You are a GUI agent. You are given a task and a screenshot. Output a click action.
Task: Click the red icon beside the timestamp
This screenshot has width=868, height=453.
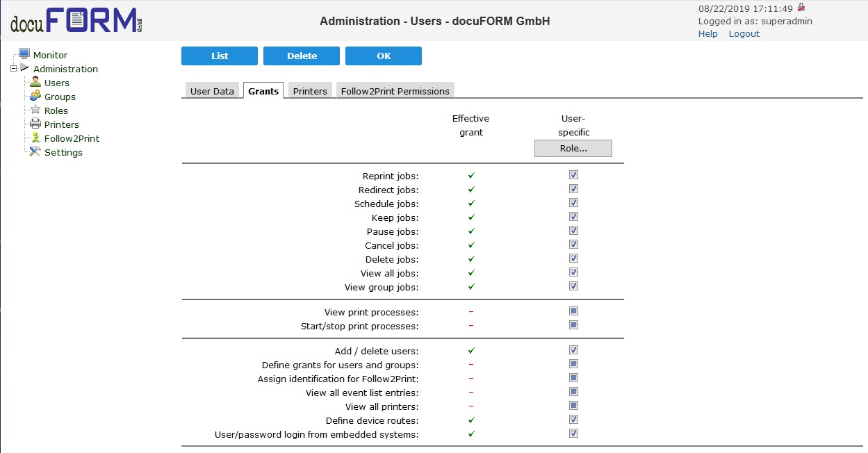coord(801,8)
